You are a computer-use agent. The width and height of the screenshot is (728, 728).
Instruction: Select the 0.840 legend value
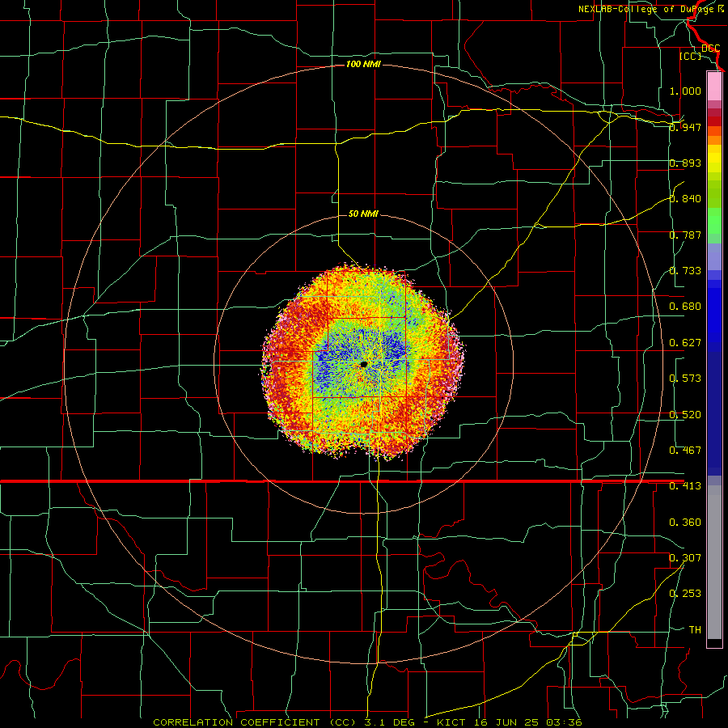click(685, 199)
